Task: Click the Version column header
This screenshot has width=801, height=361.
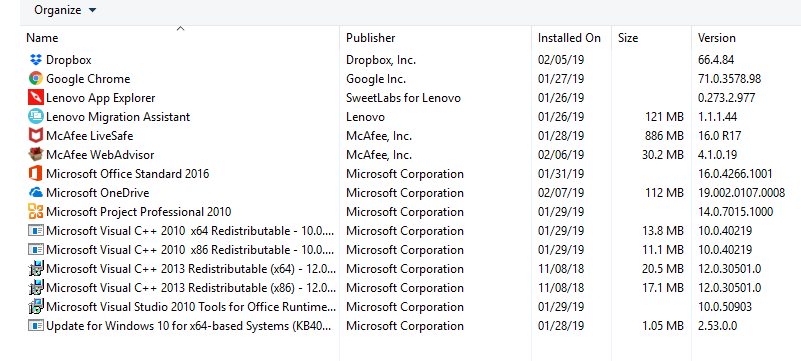Action: coord(746,38)
